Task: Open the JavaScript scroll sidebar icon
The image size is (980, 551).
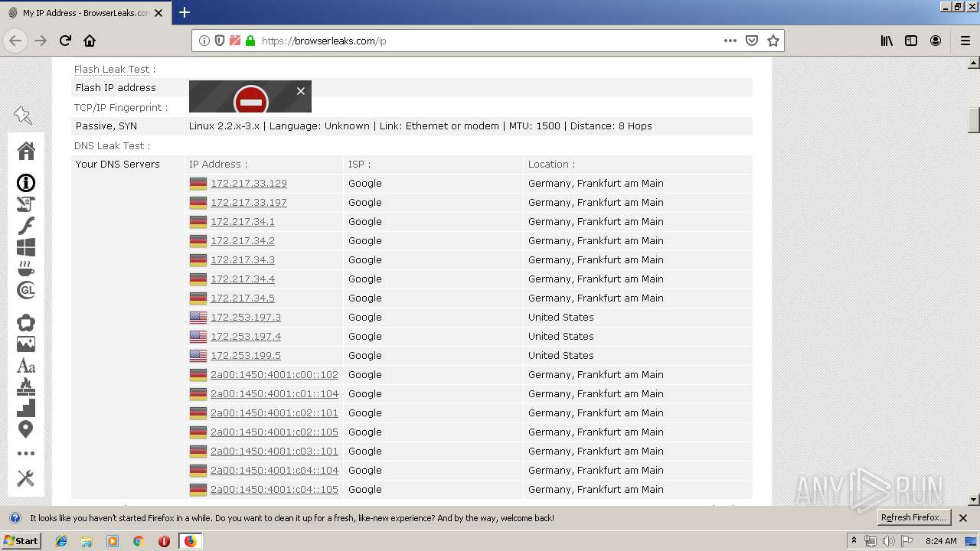Action: (x=26, y=204)
